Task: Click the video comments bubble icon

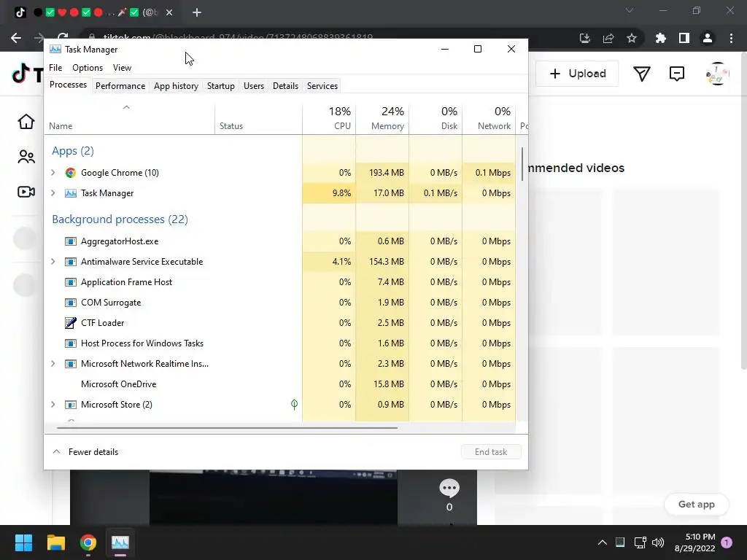Action: [449, 488]
